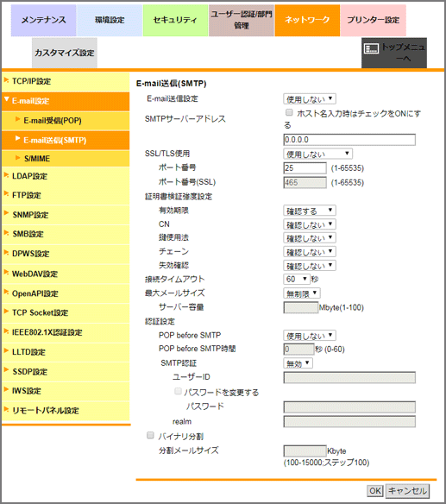
Task: Click the POP before SMTP時間 field
Action: coord(298,350)
